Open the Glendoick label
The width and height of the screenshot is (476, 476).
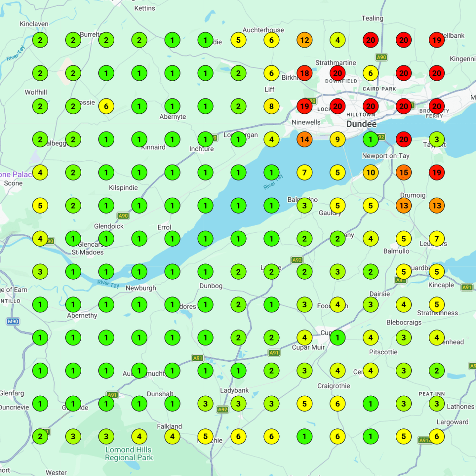tap(109, 226)
